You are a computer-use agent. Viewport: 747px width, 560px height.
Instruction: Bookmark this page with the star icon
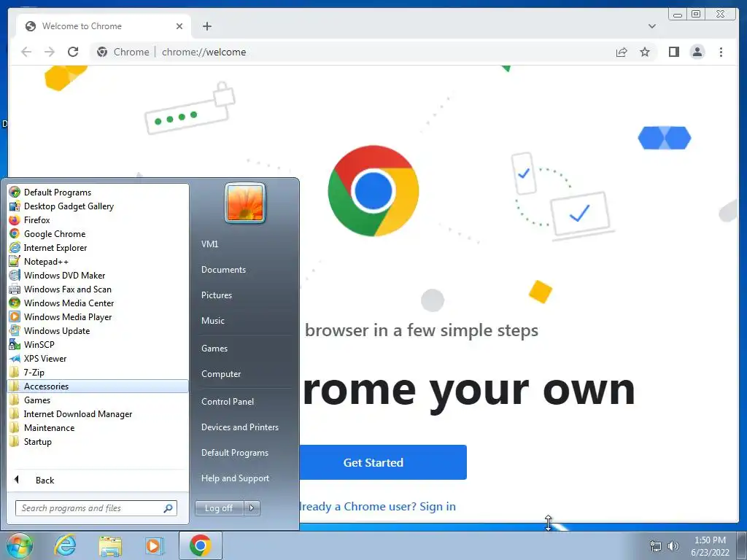click(x=645, y=52)
